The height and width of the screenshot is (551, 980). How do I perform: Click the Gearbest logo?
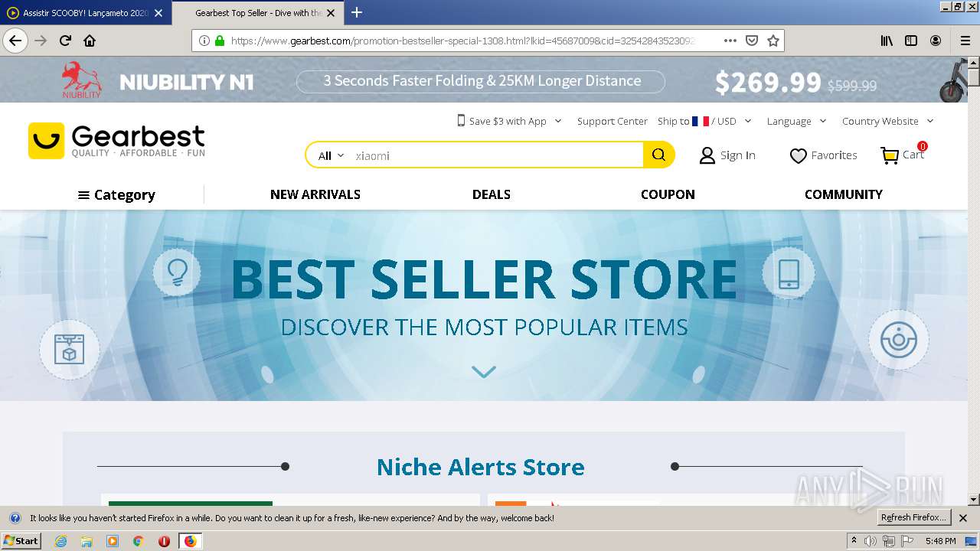(x=116, y=141)
